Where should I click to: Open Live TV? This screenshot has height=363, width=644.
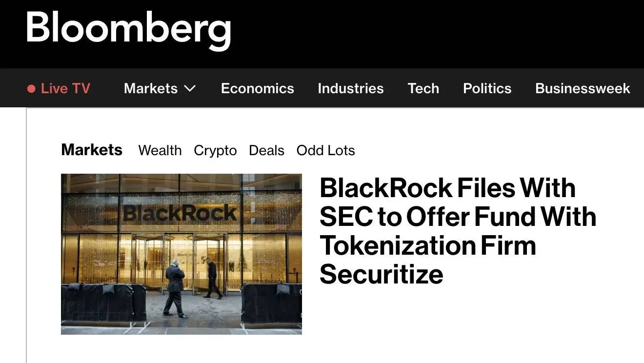59,88
